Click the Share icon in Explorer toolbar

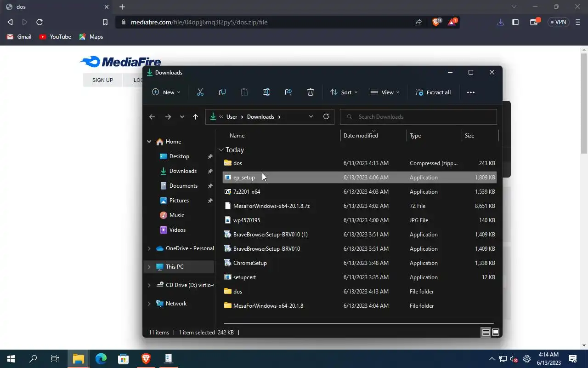tap(288, 92)
